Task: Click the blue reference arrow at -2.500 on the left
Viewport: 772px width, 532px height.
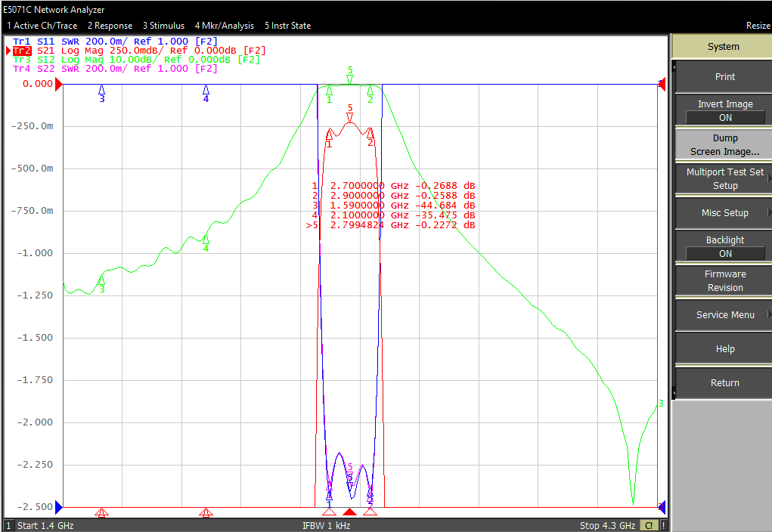Action: (x=58, y=507)
